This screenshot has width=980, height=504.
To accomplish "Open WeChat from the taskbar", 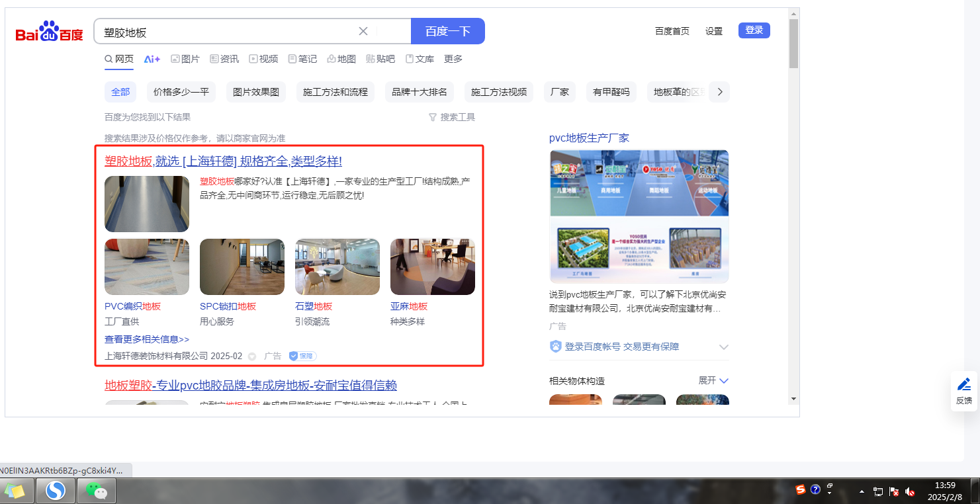I will pyautogui.click(x=97, y=491).
